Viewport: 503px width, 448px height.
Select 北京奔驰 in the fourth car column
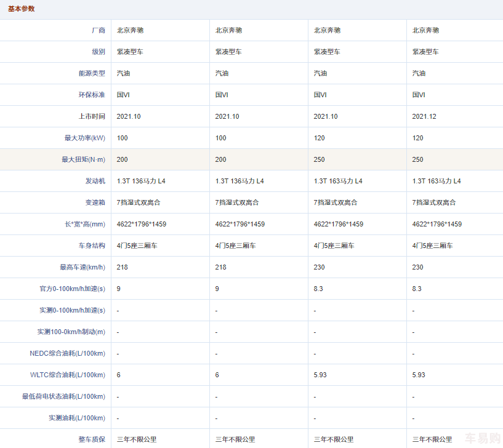[425, 31]
